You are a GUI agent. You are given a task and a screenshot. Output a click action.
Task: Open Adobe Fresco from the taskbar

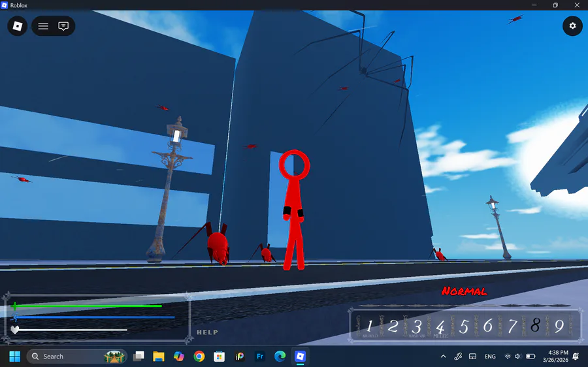pos(260,356)
